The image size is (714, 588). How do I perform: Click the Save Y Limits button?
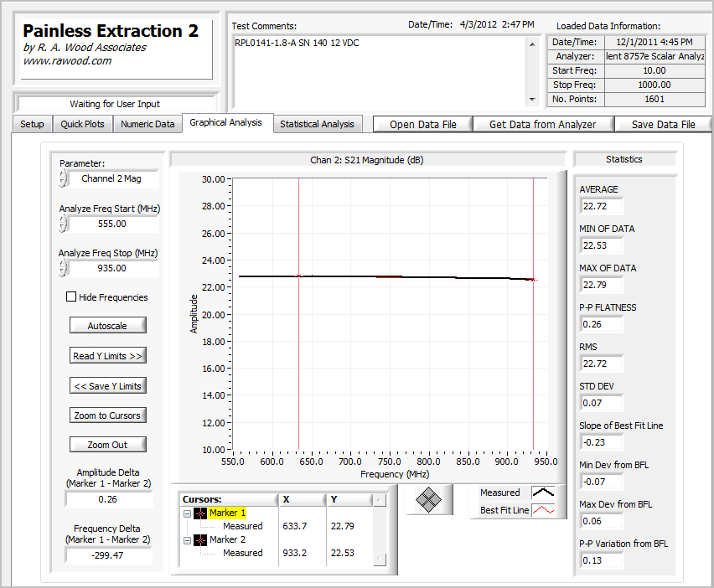(108, 385)
